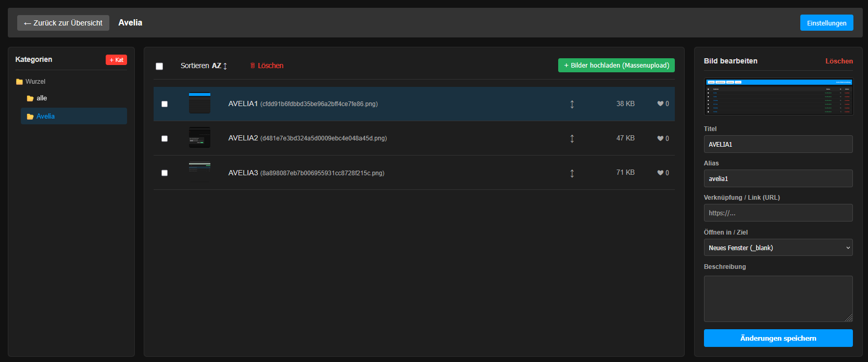The height and width of the screenshot is (362, 868).
Task: Click the 38 KB file size
Action: (625, 104)
